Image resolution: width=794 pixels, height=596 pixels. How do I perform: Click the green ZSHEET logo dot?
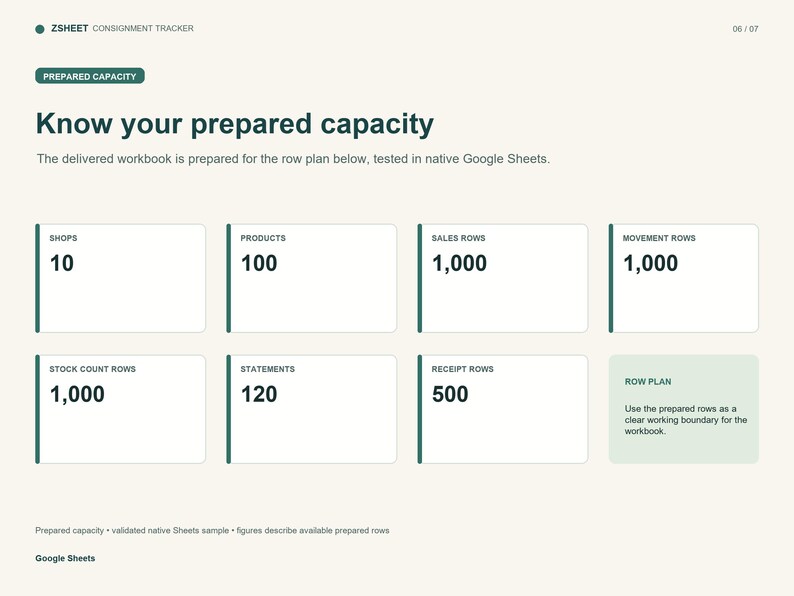40,29
